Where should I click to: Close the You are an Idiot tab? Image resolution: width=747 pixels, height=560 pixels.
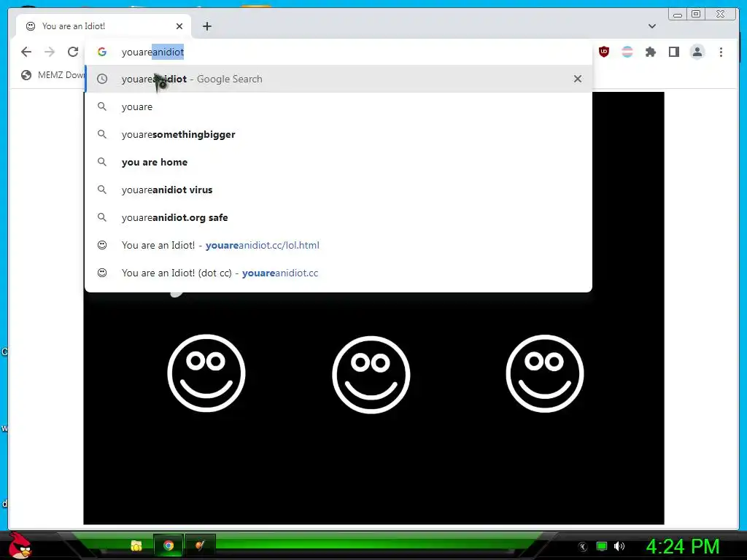(179, 26)
